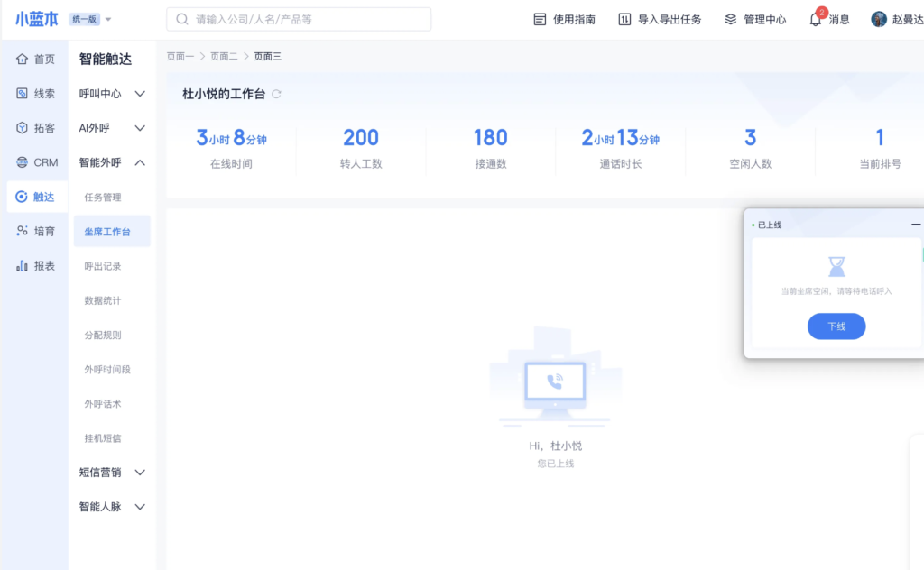Open the notification bell messages
This screenshot has width=924, height=570.
(x=816, y=20)
